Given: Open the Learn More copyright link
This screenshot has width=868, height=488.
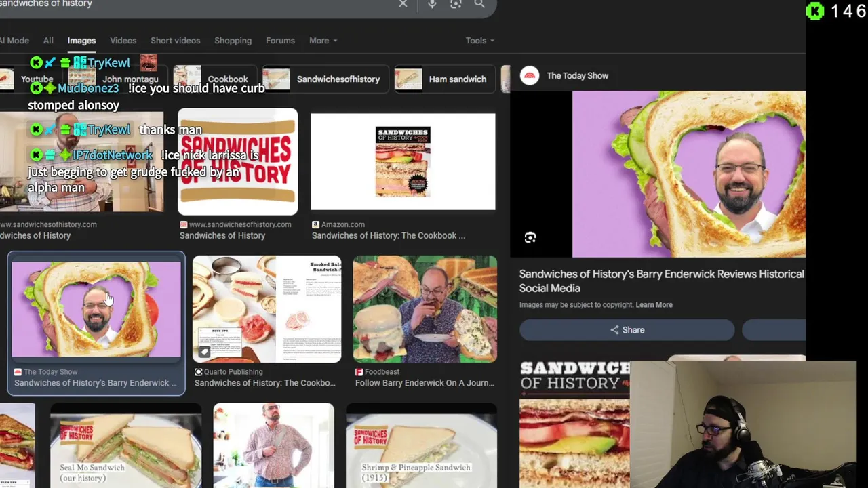Looking at the screenshot, I should [654, 305].
